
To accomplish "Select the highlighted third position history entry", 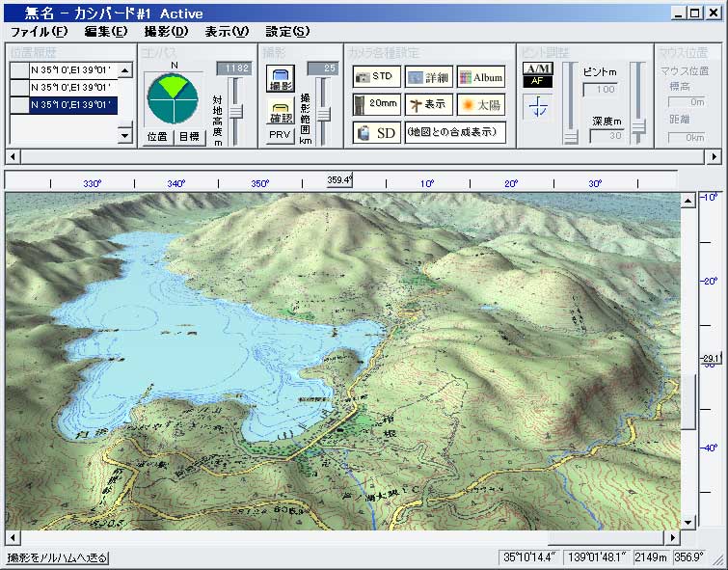I will click(x=72, y=104).
